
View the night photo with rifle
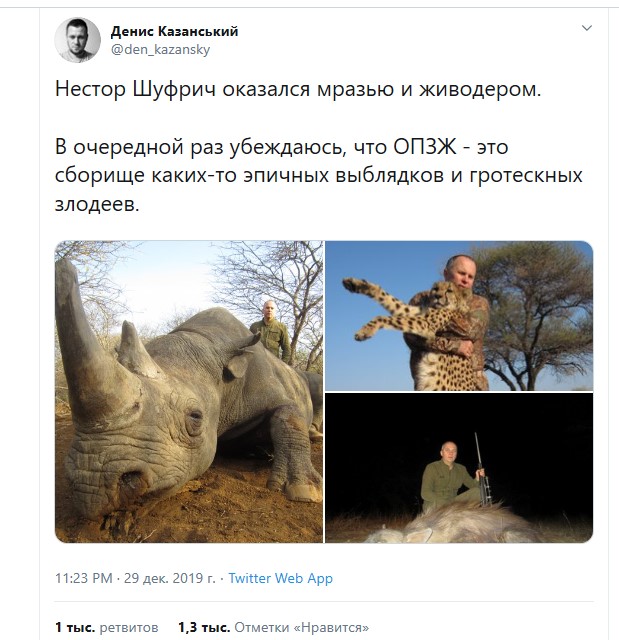click(459, 468)
